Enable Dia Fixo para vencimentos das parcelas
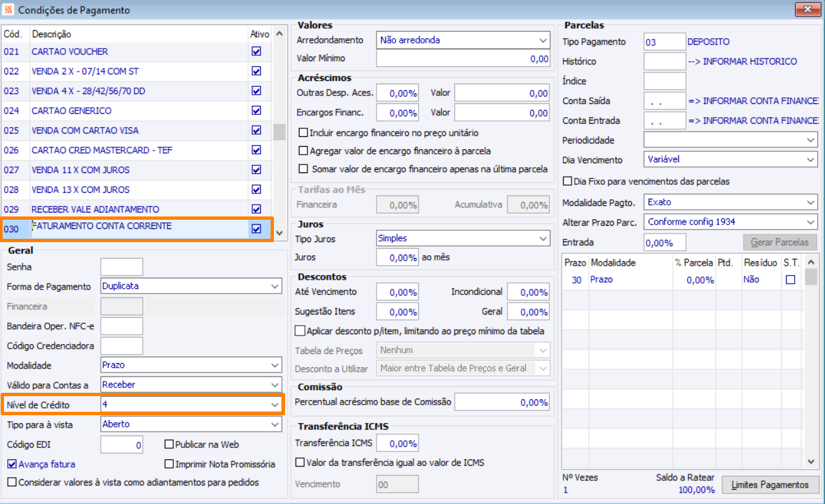This screenshot has width=825, height=504. [568, 181]
